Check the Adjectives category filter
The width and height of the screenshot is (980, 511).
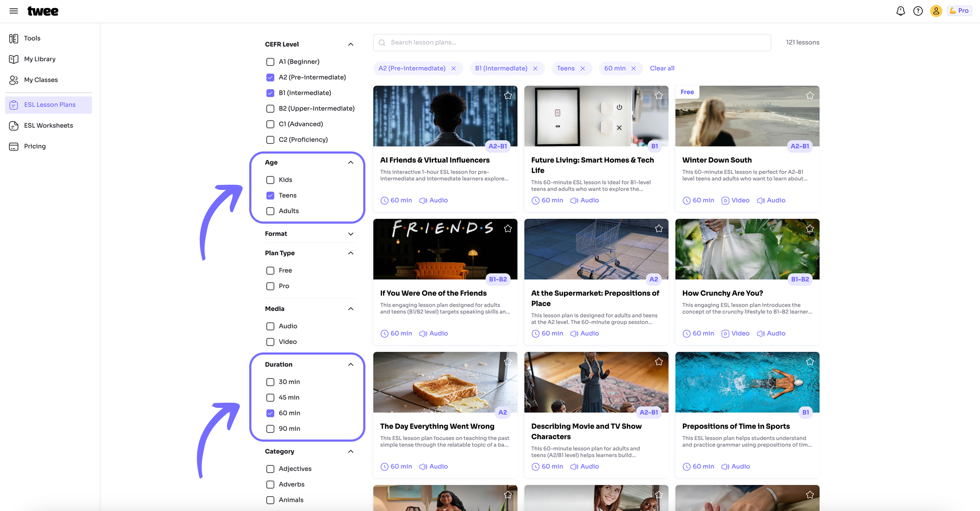tap(270, 469)
